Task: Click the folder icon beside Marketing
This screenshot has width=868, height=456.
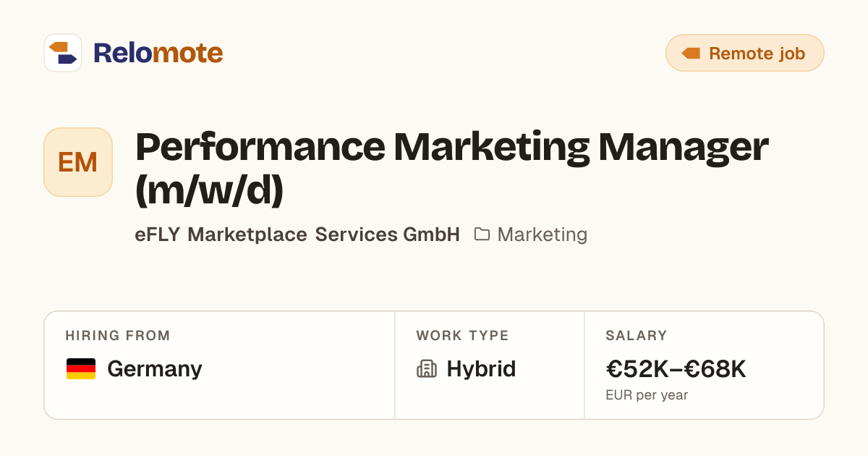Action: (x=482, y=235)
